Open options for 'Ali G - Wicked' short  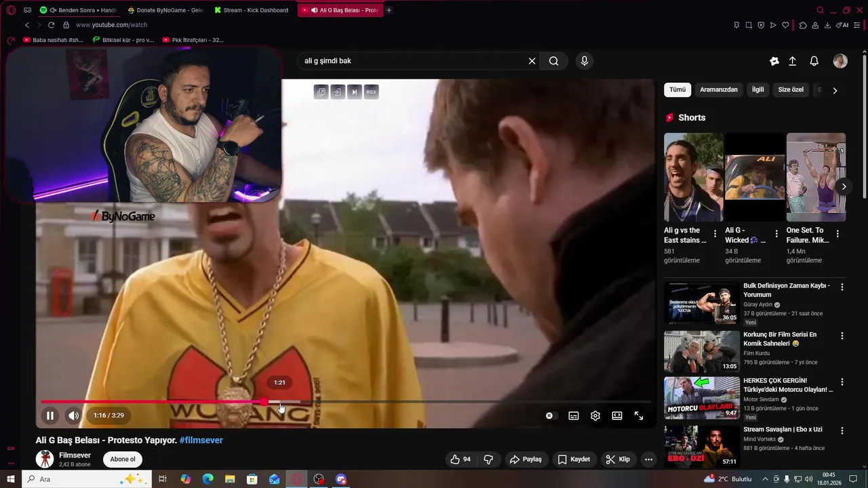click(776, 234)
